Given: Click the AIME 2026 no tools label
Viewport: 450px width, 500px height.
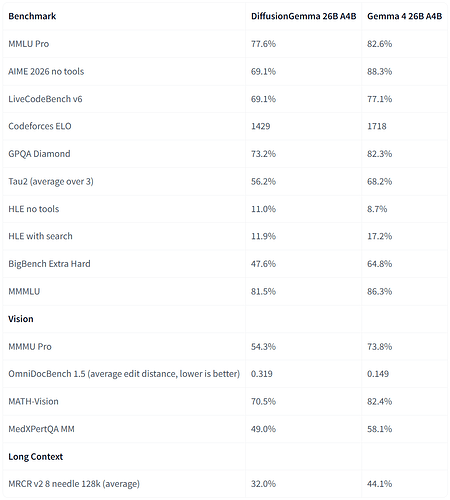Looking at the screenshot, I should [x=46, y=71].
